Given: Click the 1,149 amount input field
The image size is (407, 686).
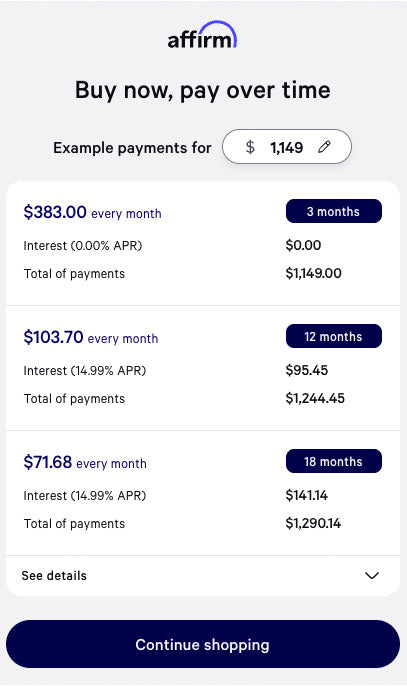Looking at the screenshot, I should pos(287,147).
